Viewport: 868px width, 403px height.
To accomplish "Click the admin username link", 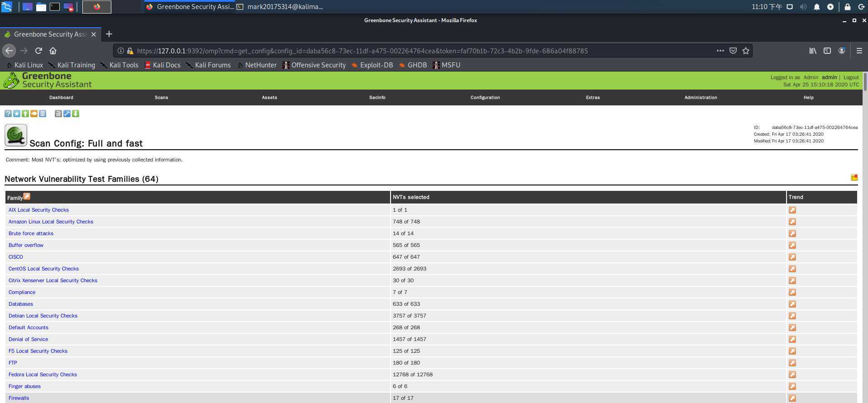I will click(x=829, y=77).
